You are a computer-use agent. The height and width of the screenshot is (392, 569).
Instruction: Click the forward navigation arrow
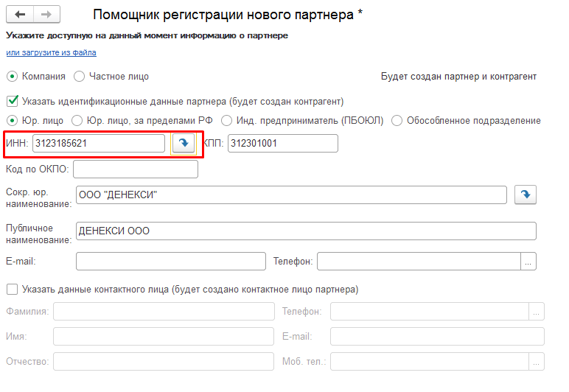click(x=46, y=15)
